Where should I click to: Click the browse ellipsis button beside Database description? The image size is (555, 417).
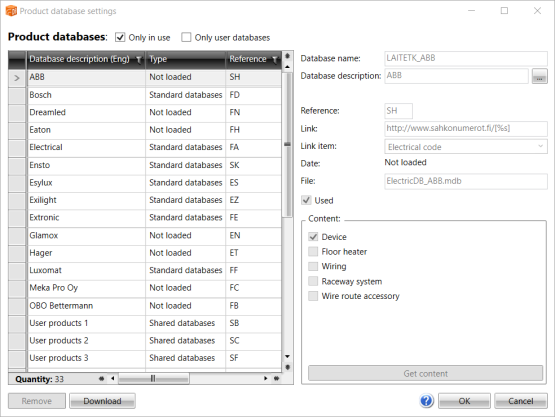[539, 76]
